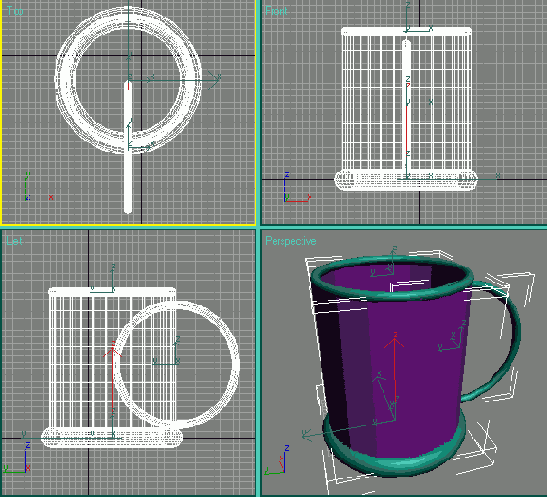Click the world axis tripod in Left viewport
This screenshot has width=547, height=497.
point(17,458)
